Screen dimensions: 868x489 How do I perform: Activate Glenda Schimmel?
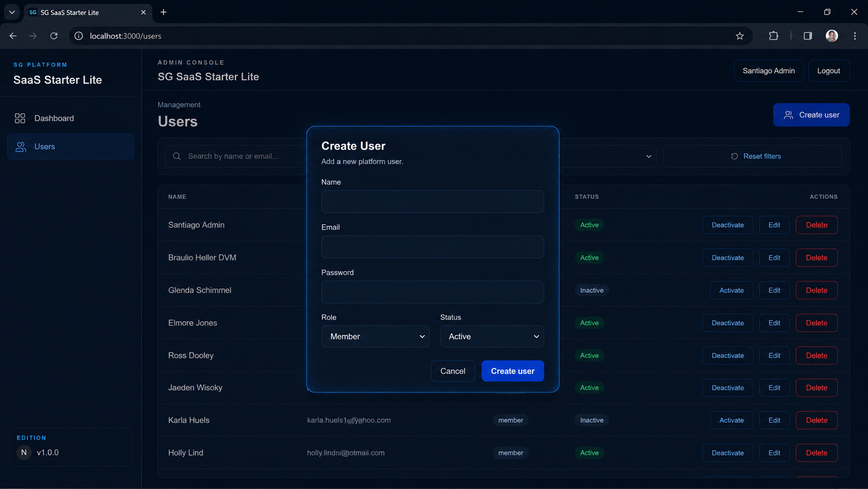[731, 290]
